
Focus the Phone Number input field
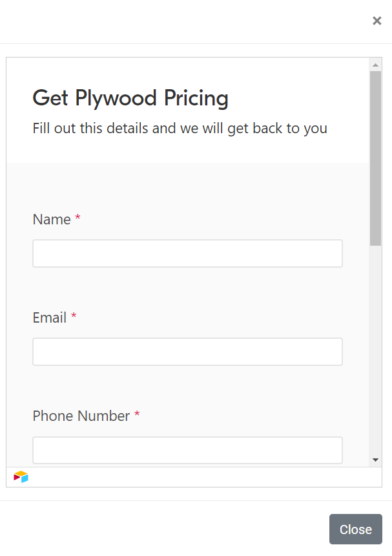coord(187,450)
